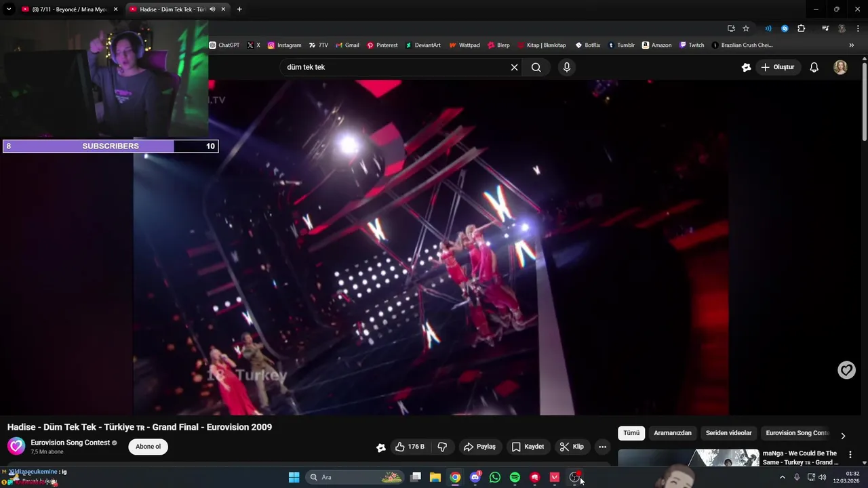Screen dimensions: 868x488
Task: Dislike the video with thumbs-down
Action: (443, 447)
